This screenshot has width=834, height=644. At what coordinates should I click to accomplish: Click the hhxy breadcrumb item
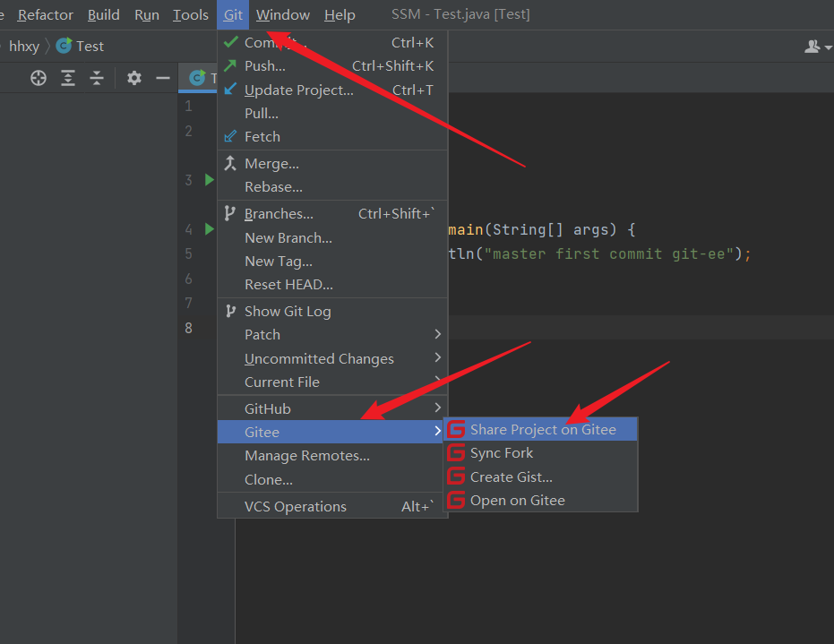pyautogui.click(x=24, y=47)
